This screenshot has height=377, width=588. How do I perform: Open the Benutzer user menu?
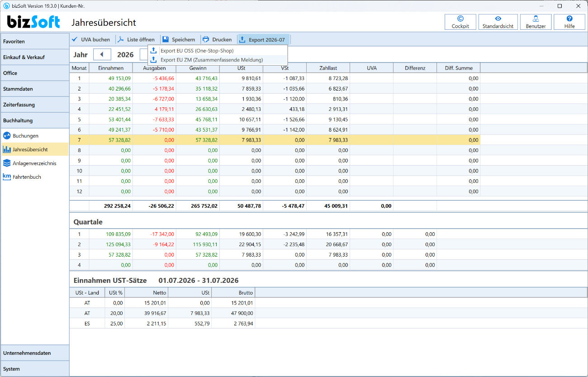[x=536, y=22]
